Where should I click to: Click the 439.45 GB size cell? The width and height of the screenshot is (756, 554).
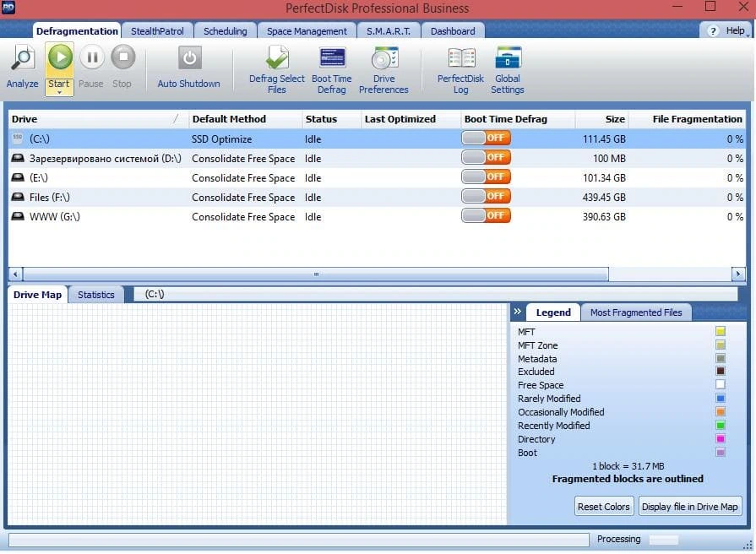(604, 198)
